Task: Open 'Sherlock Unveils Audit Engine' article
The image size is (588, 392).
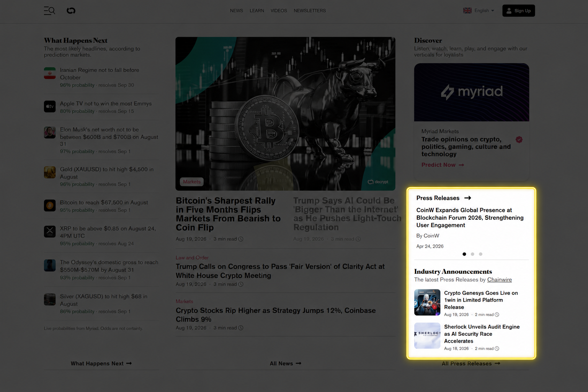Action: [x=482, y=334]
